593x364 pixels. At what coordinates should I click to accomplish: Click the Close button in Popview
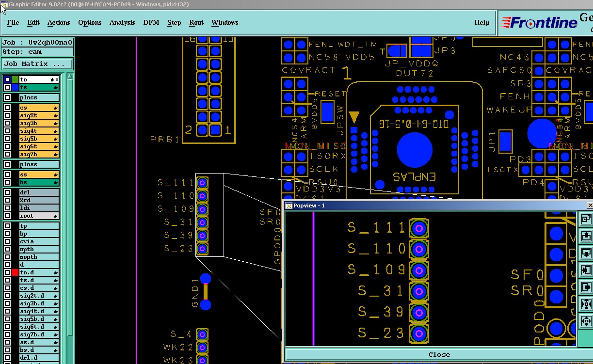pos(439,354)
